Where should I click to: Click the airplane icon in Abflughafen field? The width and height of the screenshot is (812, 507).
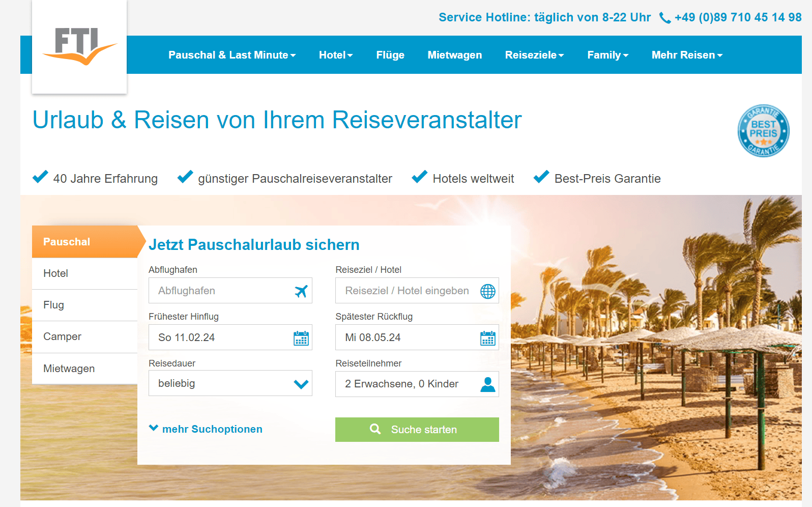(301, 291)
